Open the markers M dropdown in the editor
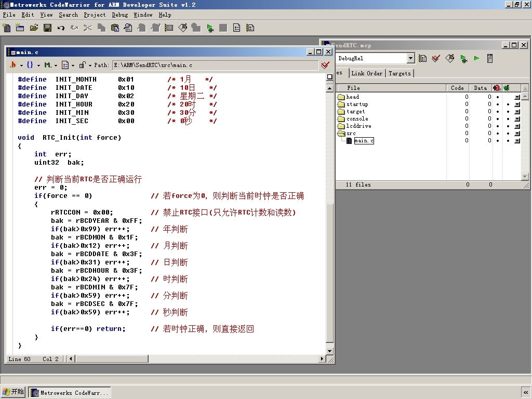 pos(51,65)
